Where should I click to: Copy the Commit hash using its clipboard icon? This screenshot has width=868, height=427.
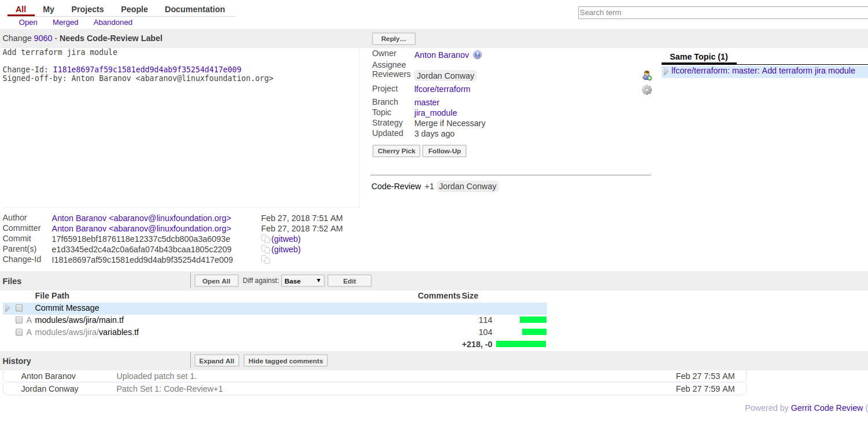[x=265, y=239]
